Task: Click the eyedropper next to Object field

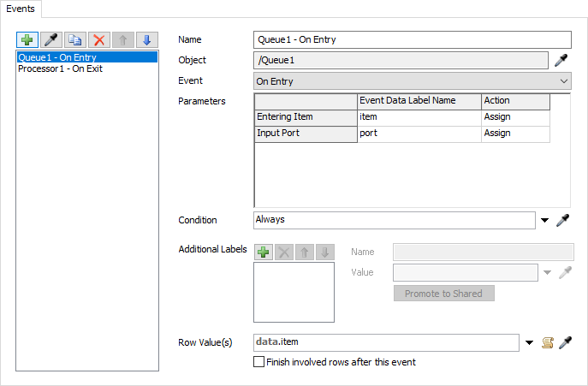Action: [561, 60]
